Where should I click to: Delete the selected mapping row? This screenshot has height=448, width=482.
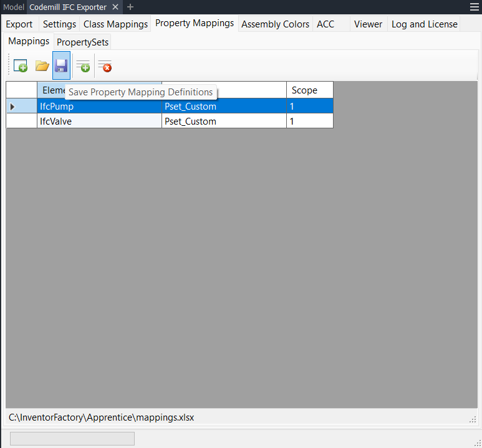(x=105, y=66)
